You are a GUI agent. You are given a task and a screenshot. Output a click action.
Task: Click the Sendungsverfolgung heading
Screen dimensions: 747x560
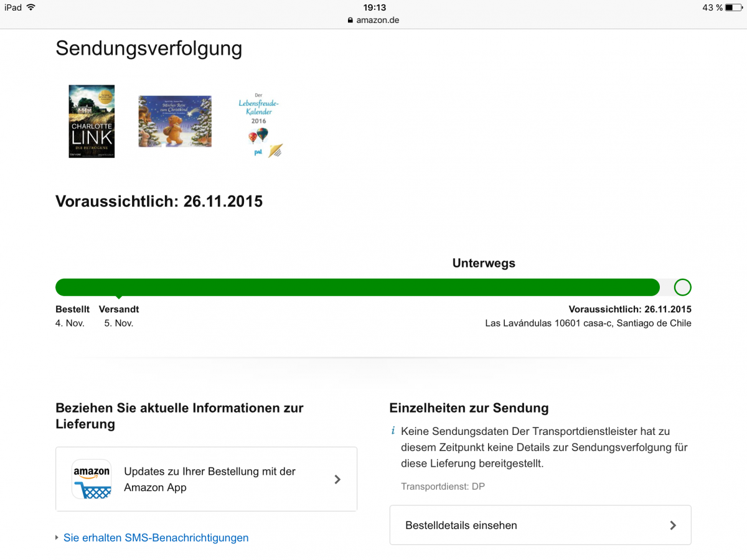(149, 49)
